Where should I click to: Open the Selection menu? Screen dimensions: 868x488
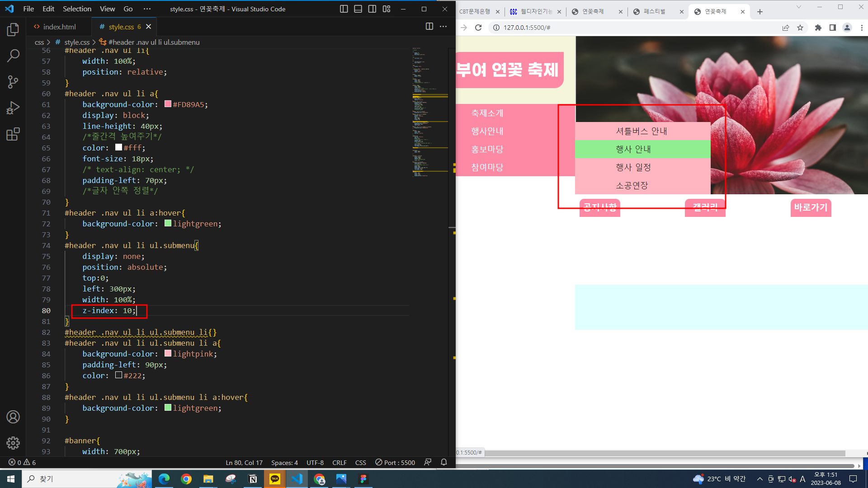pos(77,9)
